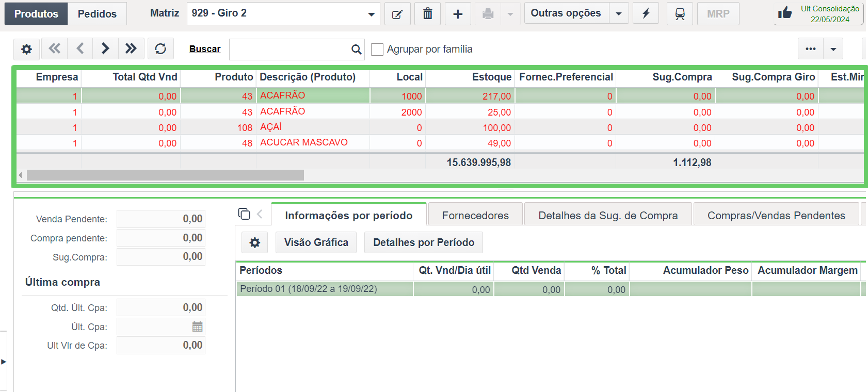
Task: Click the trash delete icon
Action: click(428, 14)
